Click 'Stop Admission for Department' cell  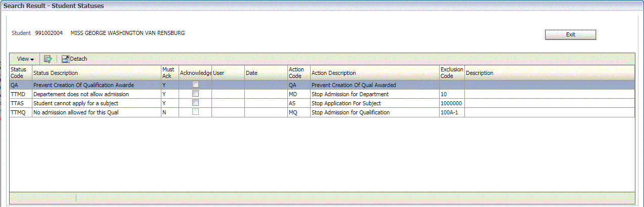tap(375, 94)
